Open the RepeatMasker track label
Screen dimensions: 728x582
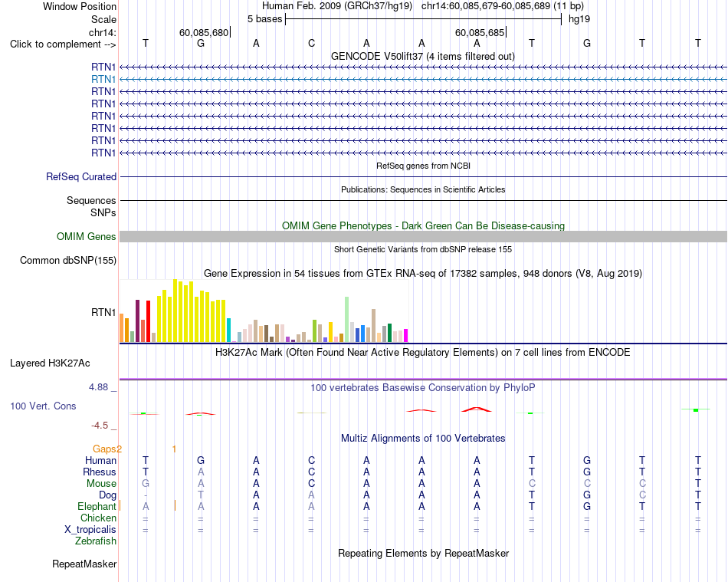[x=84, y=564]
